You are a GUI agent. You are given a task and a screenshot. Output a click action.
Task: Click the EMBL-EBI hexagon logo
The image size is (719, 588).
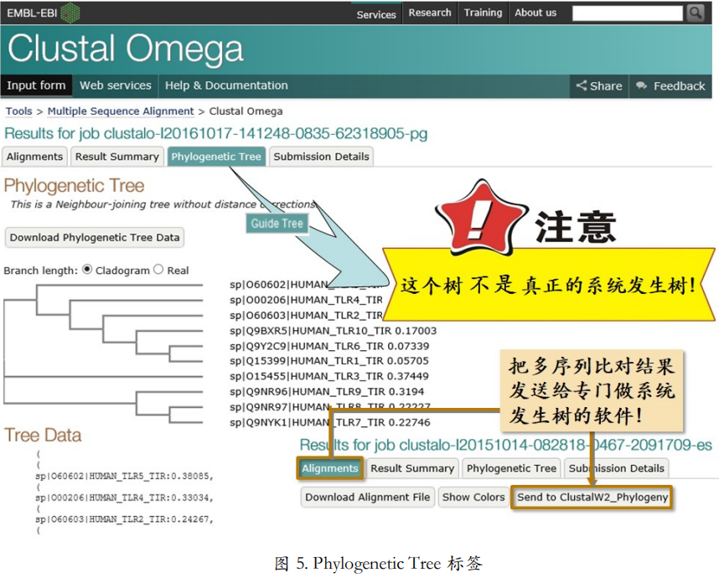pyautogui.click(x=70, y=13)
